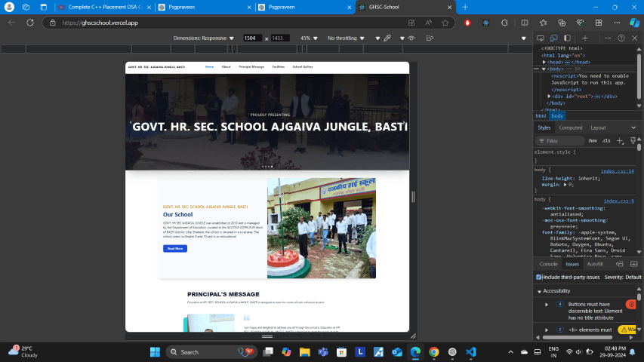This screenshot has width=644, height=362.
Task: Click the device posture icon in device toolbar
Action: 430,38
